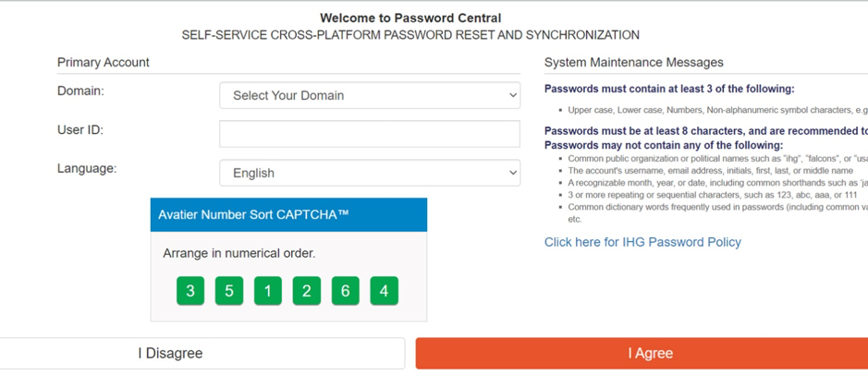Screen dimensions: 868x375
Task: Click the System Maintenance Messages heading
Action: pyautogui.click(x=633, y=62)
